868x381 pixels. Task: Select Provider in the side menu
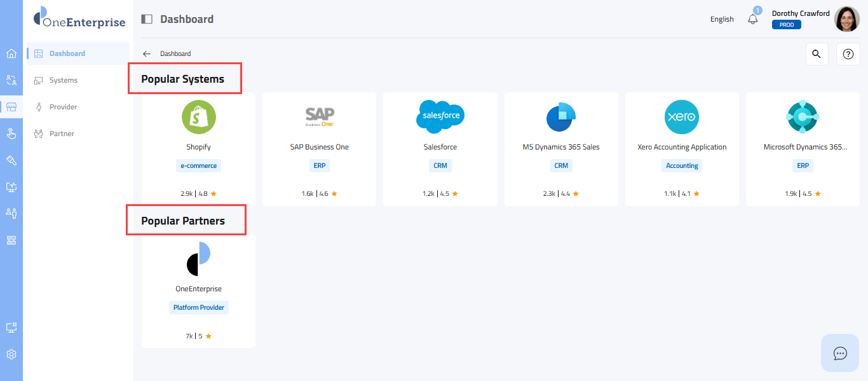click(x=63, y=107)
